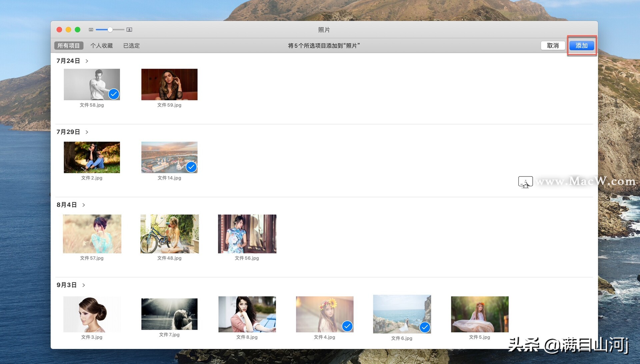Deselect the checkmark on 文件14.jpg
Viewport: 640px width, 364px height.
pos(191,167)
